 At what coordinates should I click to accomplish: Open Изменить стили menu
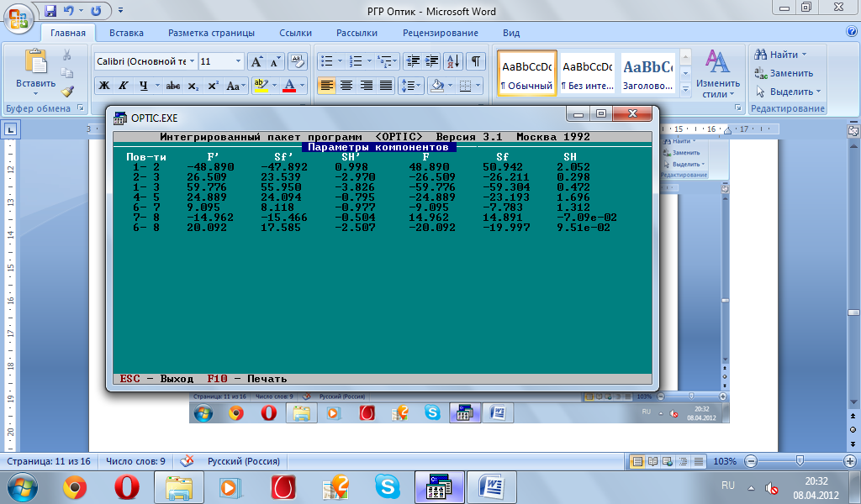[718, 73]
